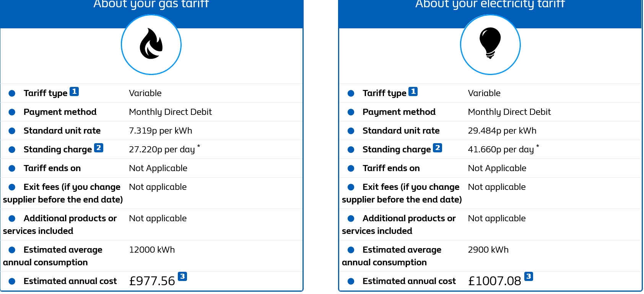644x294 pixels.
Task: Click the electricity annual cost £1007.08
Action: pos(494,281)
